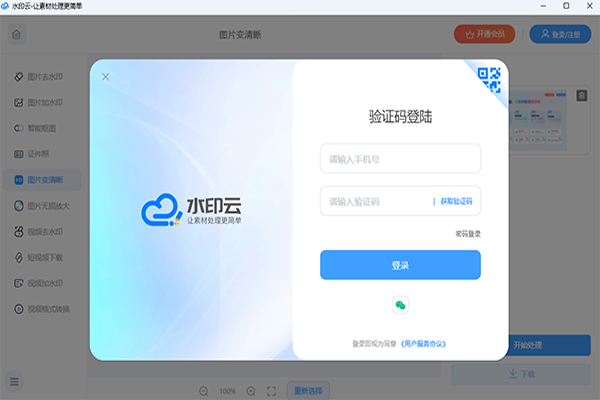The height and width of the screenshot is (400, 600).
Task: Switch to 密码登录 password login
Action: (468, 233)
